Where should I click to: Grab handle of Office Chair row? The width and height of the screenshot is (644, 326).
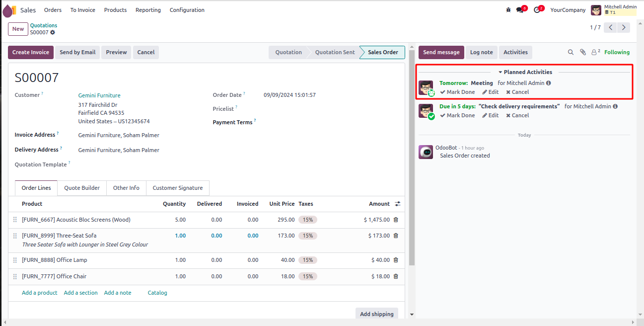15,276
